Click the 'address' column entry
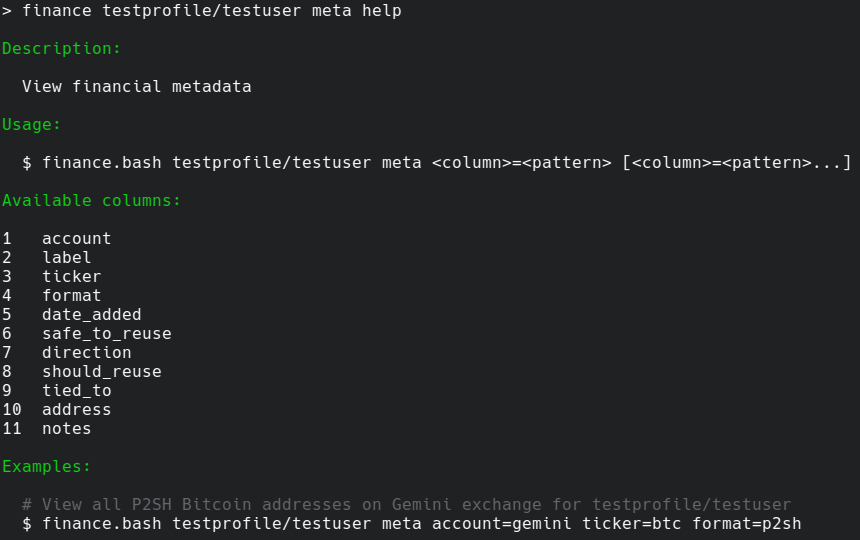860x540 pixels. [x=76, y=410]
